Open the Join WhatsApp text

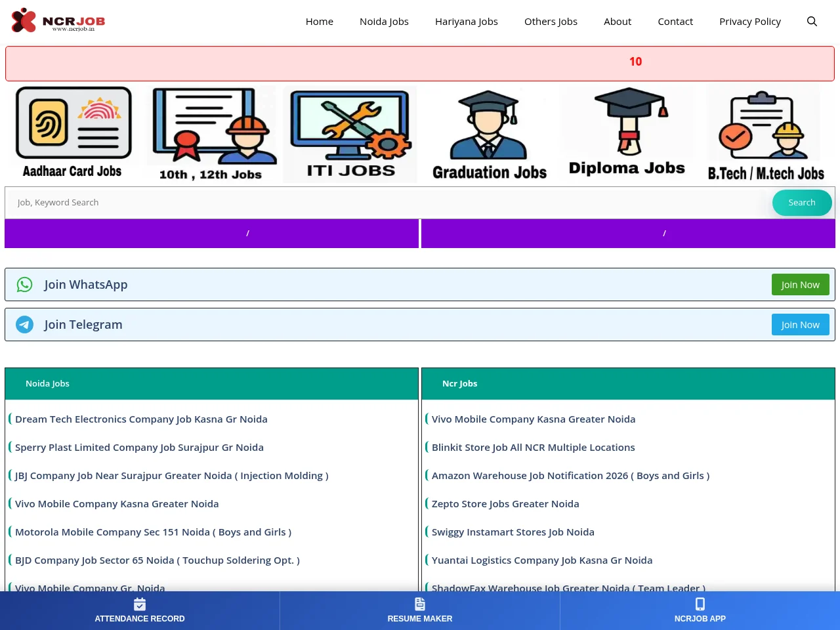coord(86,284)
